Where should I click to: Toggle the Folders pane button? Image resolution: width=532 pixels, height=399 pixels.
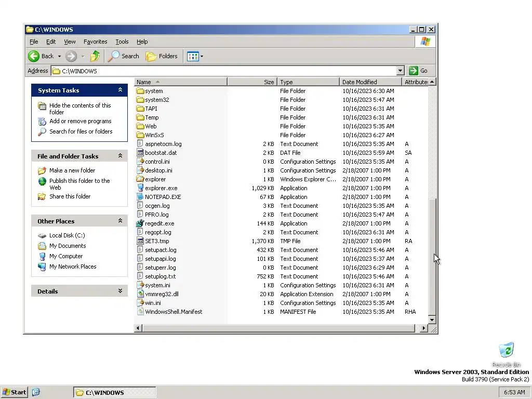pos(162,56)
